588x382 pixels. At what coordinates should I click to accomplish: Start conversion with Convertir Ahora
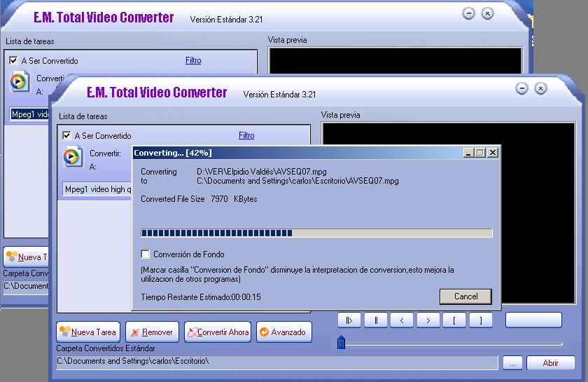point(218,332)
